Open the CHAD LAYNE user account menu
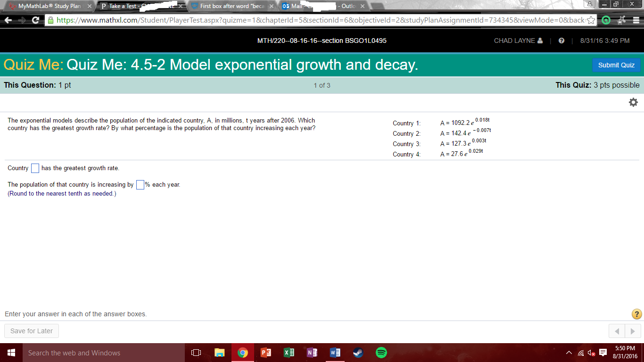The height and width of the screenshot is (362, 644). tap(518, 41)
